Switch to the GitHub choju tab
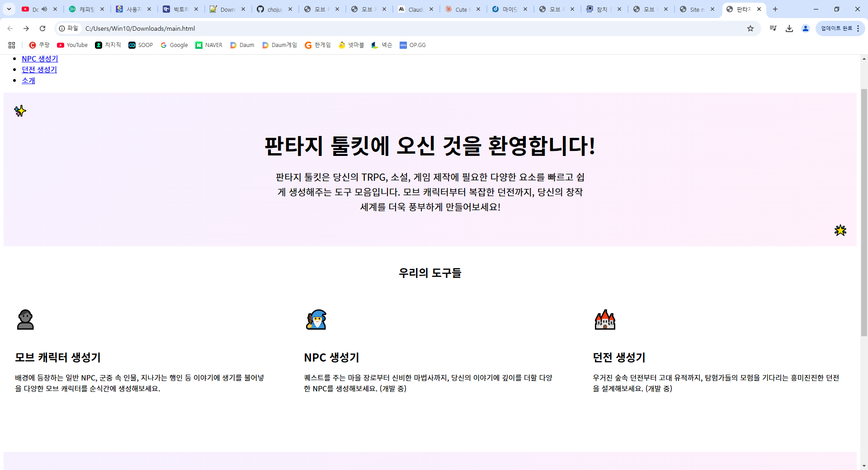868x470 pixels. click(x=270, y=9)
